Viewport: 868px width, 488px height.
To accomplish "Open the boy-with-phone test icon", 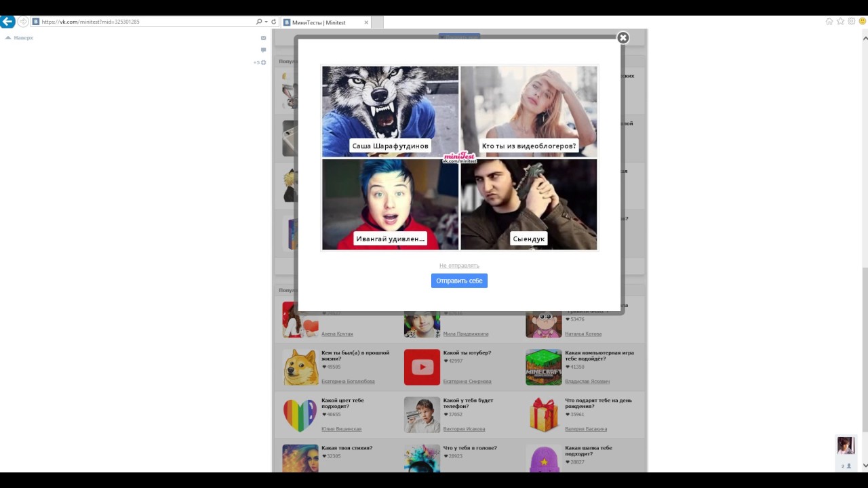I will pyautogui.click(x=422, y=415).
